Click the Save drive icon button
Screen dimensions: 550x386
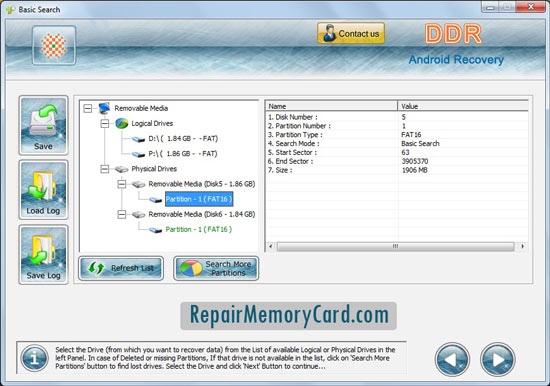click(x=43, y=125)
